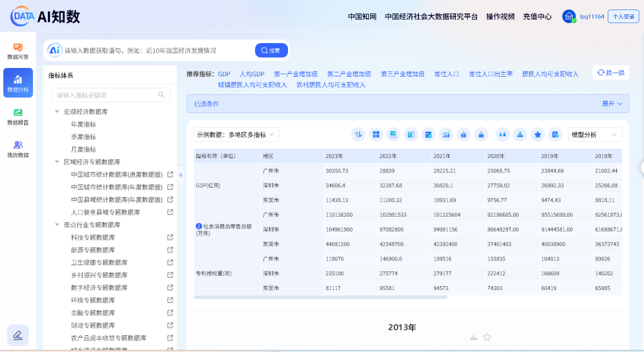Image resolution: width=644 pixels, height=352 pixels.
Task: Open the 模型分析 dropdown
Action: (594, 135)
